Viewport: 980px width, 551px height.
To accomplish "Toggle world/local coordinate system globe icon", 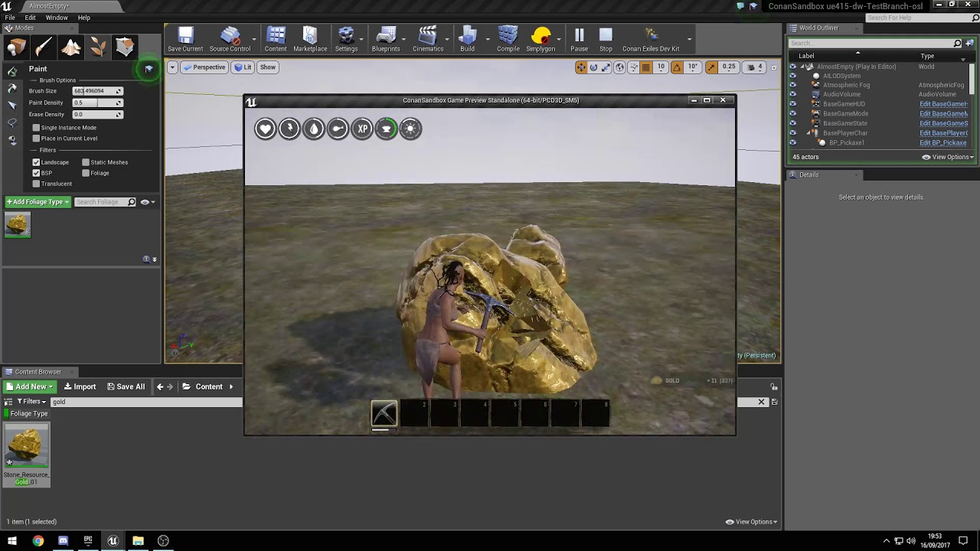I will coord(619,67).
